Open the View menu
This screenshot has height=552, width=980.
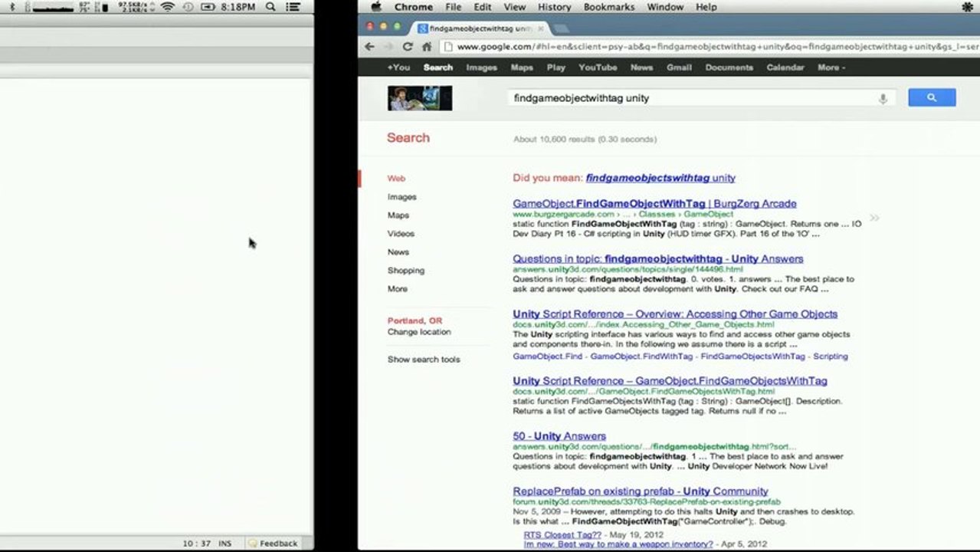tap(515, 7)
